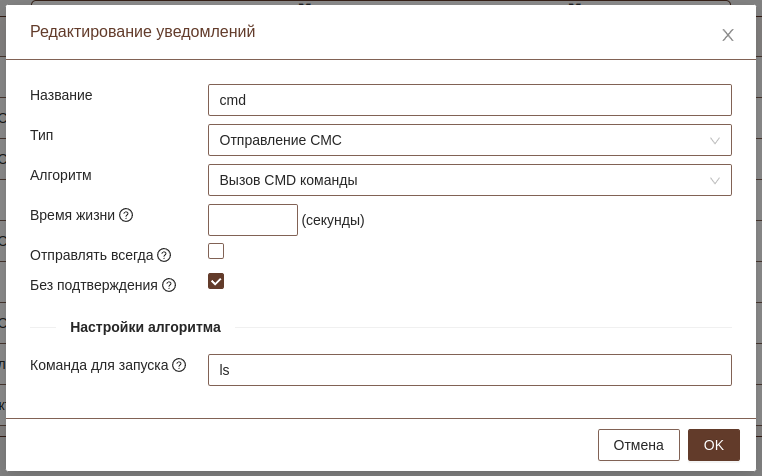The width and height of the screenshot is (762, 476).
Task: Focus the Название field containing cmd
Action: click(x=469, y=100)
